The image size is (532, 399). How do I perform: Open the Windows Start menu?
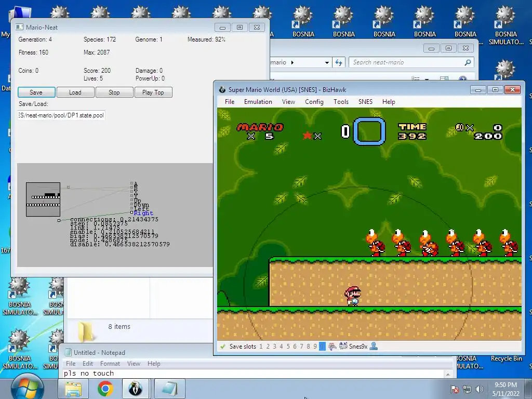pos(27,388)
